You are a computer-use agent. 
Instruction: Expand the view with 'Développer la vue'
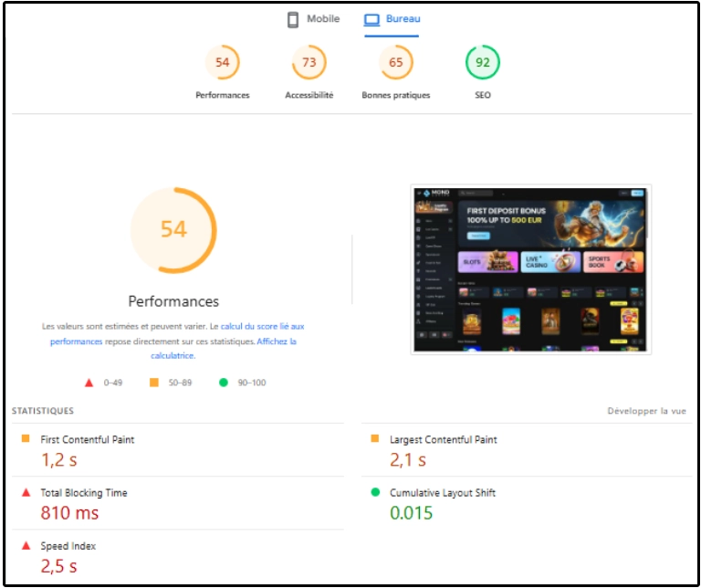click(x=646, y=411)
